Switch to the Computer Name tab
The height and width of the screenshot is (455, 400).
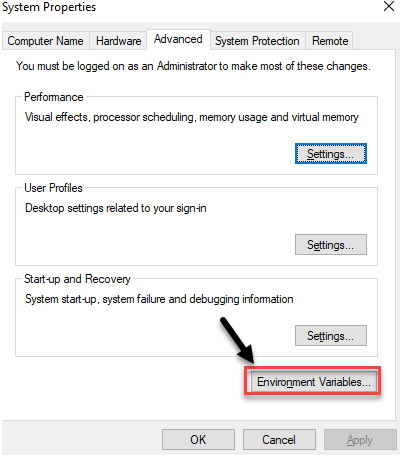tap(46, 41)
